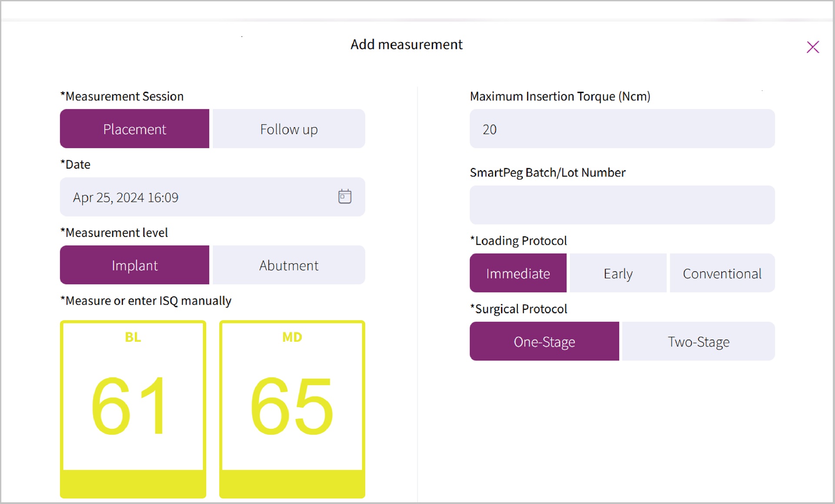The height and width of the screenshot is (504, 835).
Task: Set loading protocol to Immediate
Action: click(518, 273)
